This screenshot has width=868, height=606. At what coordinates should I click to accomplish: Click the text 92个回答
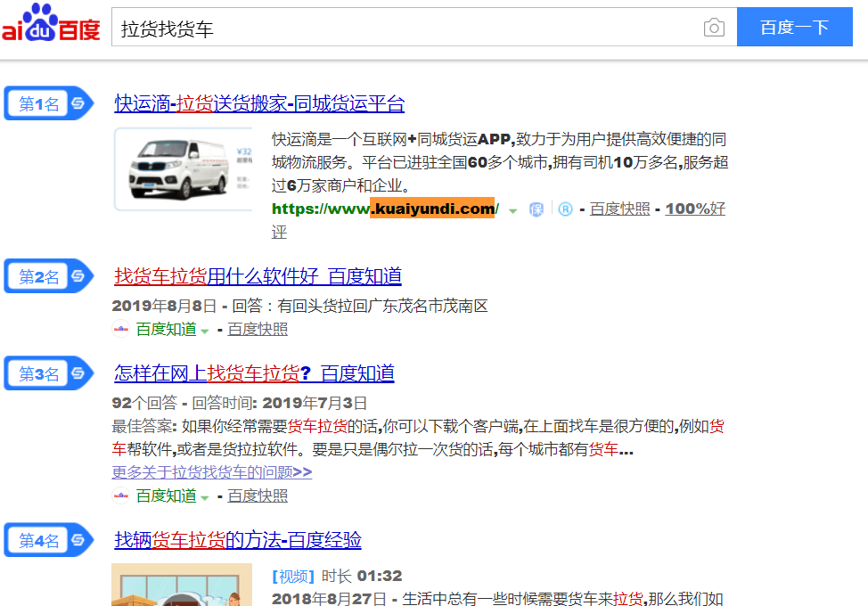coord(144,403)
